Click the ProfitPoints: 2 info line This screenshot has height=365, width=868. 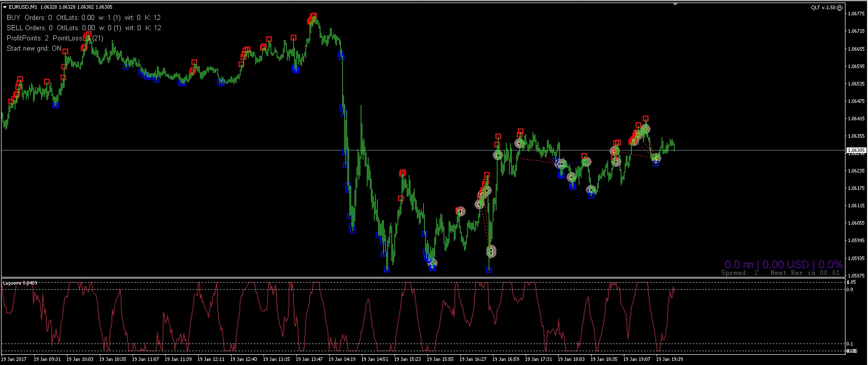55,38
